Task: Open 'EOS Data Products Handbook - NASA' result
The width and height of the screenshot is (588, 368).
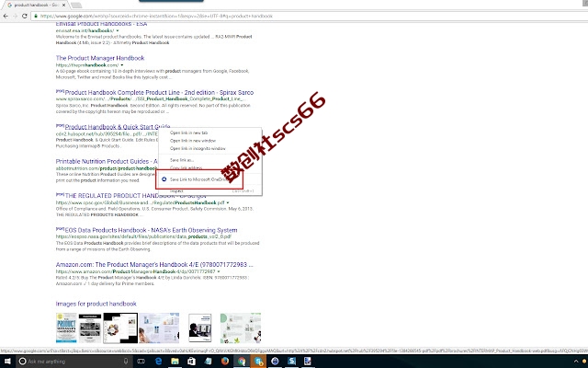Action: pyautogui.click(x=151, y=230)
